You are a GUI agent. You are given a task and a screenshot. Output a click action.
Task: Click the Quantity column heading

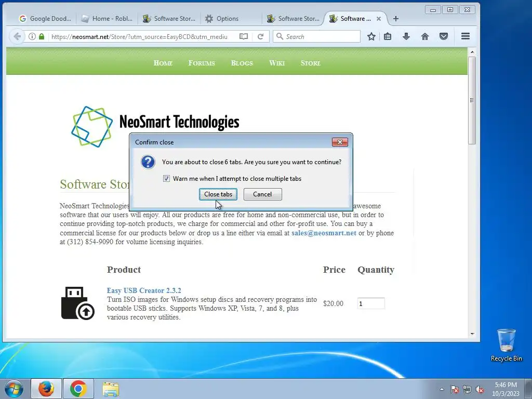coord(376,270)
